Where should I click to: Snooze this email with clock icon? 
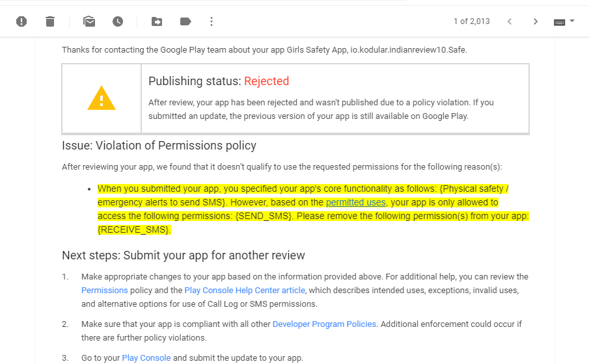tap(118, 21)
